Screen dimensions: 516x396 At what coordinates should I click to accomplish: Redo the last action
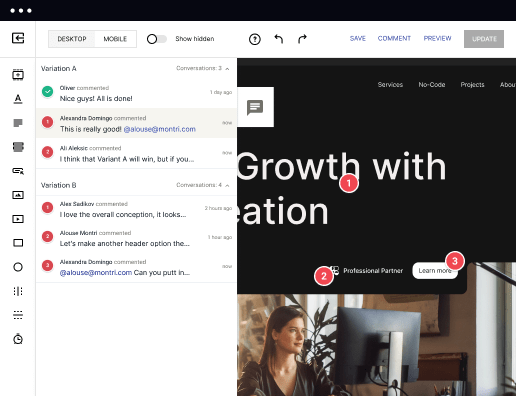[302, 39]
